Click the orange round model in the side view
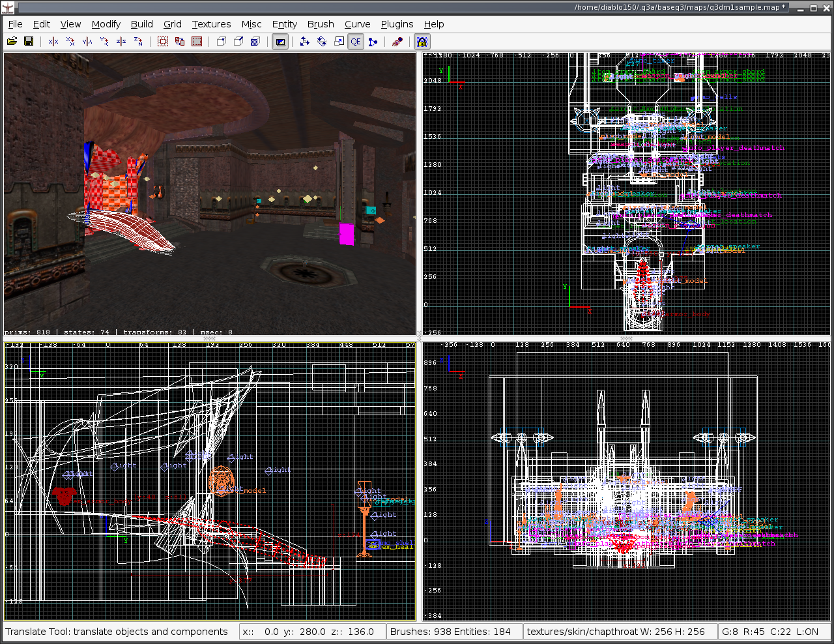 221,481
